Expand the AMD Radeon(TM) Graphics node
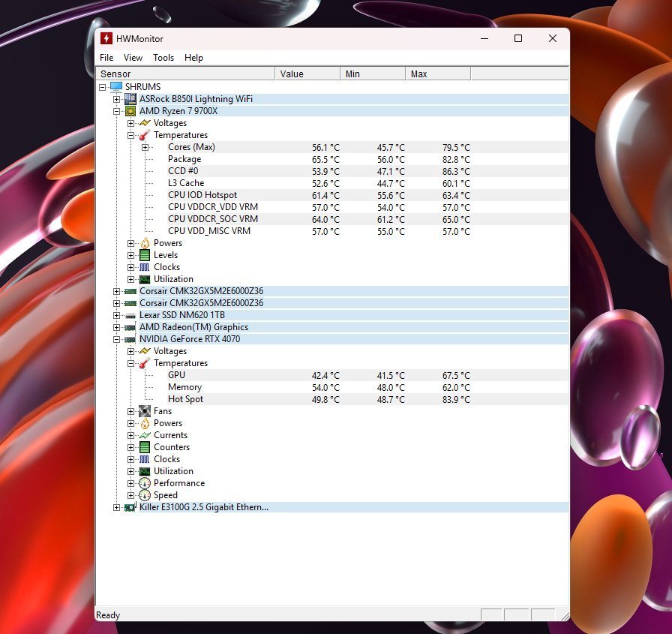The width and height of the screenshot is (672, 634). pyautogui.click(x=116, y=327)
